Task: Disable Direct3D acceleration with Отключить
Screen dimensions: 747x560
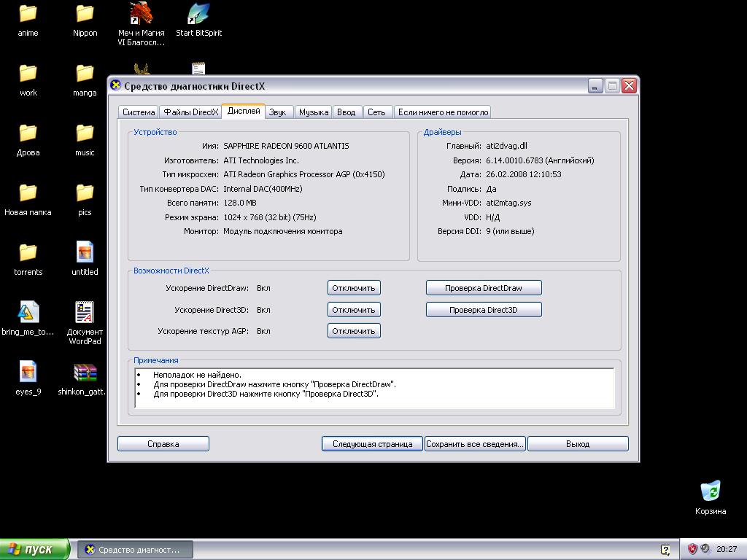Action: click(354, 310)
